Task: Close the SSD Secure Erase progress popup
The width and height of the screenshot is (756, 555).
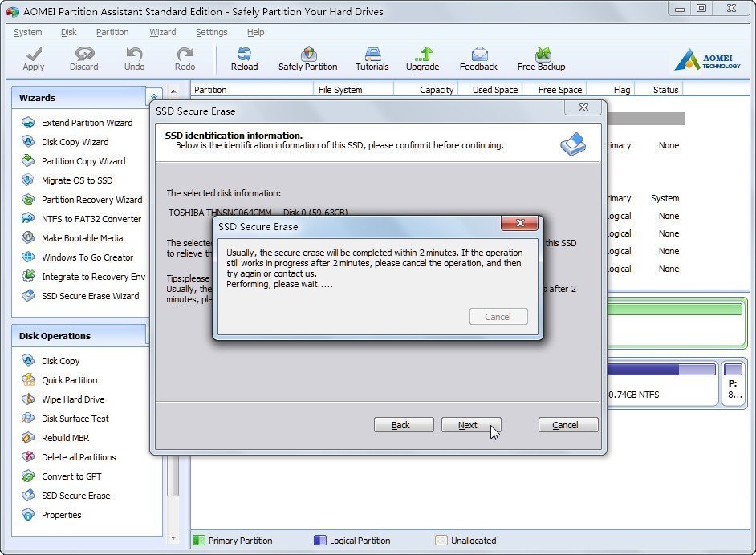Action: pyautogui.click(x=520, y=223)
